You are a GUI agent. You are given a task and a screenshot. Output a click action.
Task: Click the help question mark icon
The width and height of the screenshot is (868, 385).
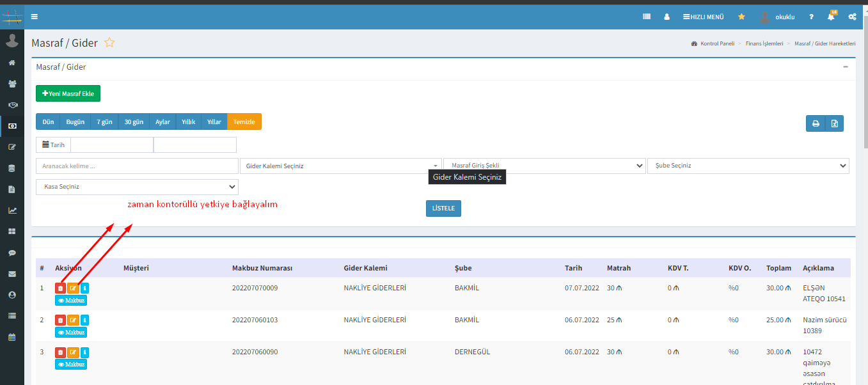(811, 17)
